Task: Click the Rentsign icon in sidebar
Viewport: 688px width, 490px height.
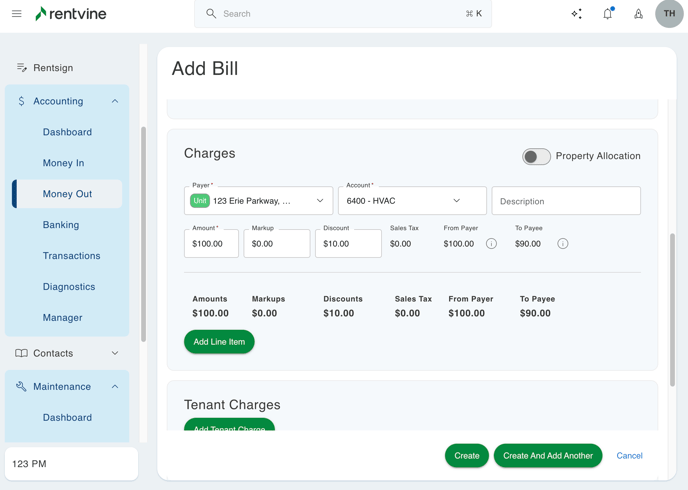Action: pos(22,68)
